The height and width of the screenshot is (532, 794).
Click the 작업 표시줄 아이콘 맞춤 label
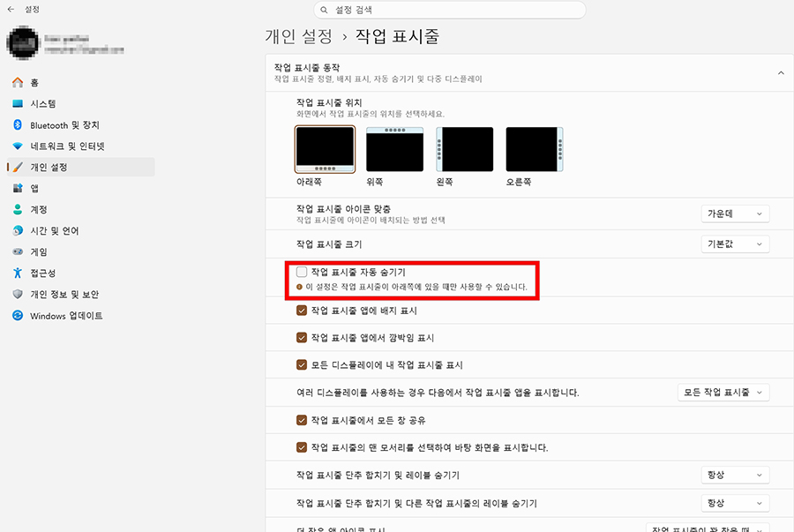[x=343, y=208]
